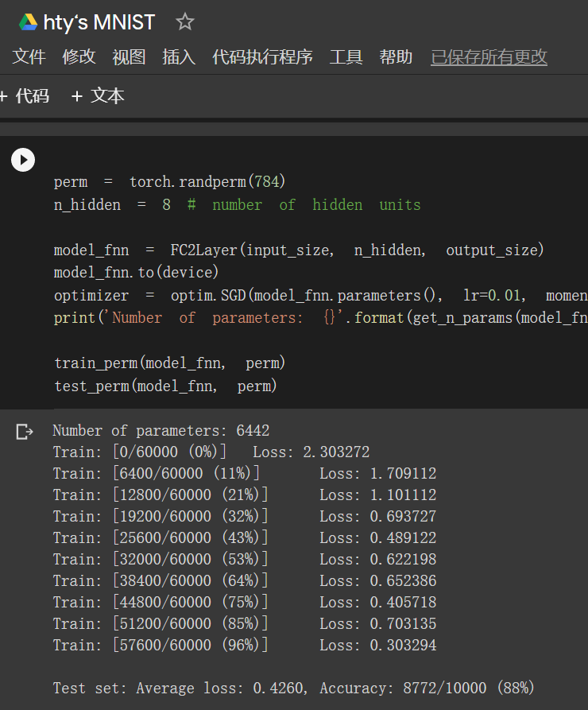Open the 帮助 menu
This screenshot has height=710, width=588.
click(x=396, y=57)
